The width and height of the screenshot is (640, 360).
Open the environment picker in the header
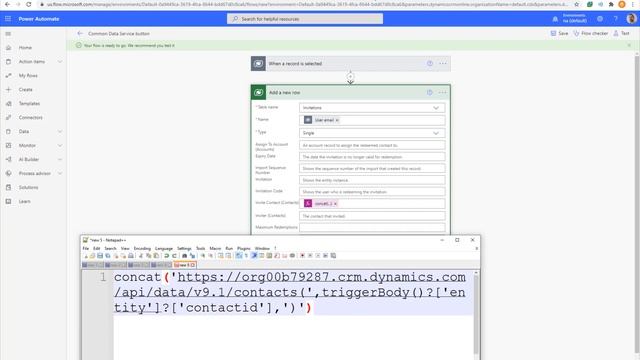coord(575,18)
